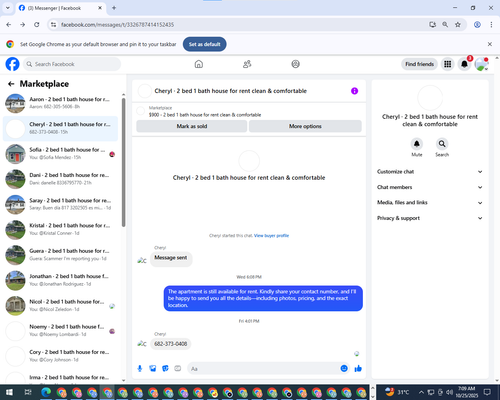Mute this chat with the bell icon
500x400 pixels.
(x=417, y=144)
